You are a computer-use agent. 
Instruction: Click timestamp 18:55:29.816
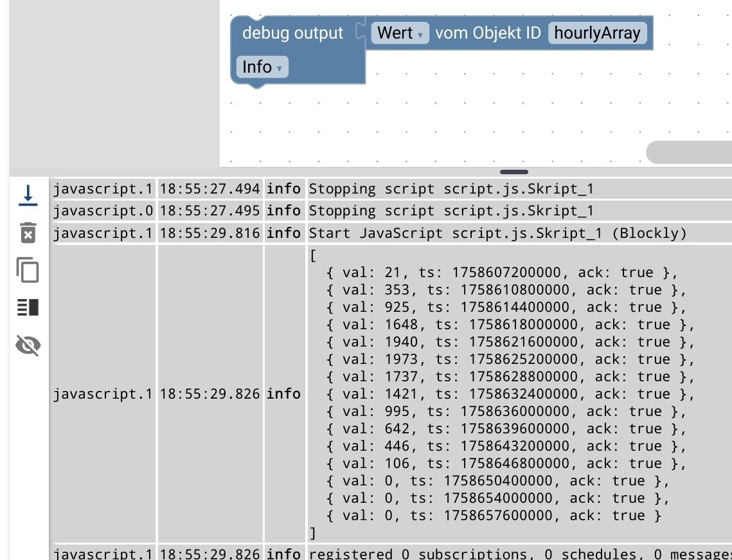(x=210, y=233)
